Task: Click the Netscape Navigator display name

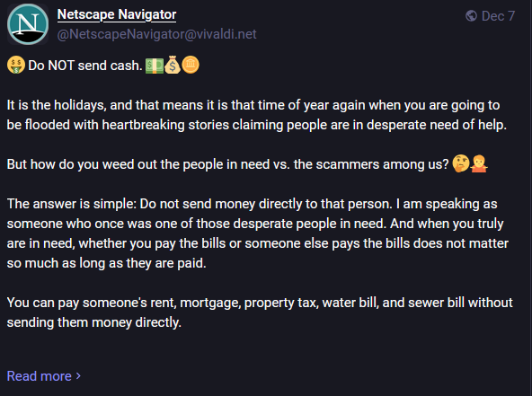Action: tap(117, 14)
